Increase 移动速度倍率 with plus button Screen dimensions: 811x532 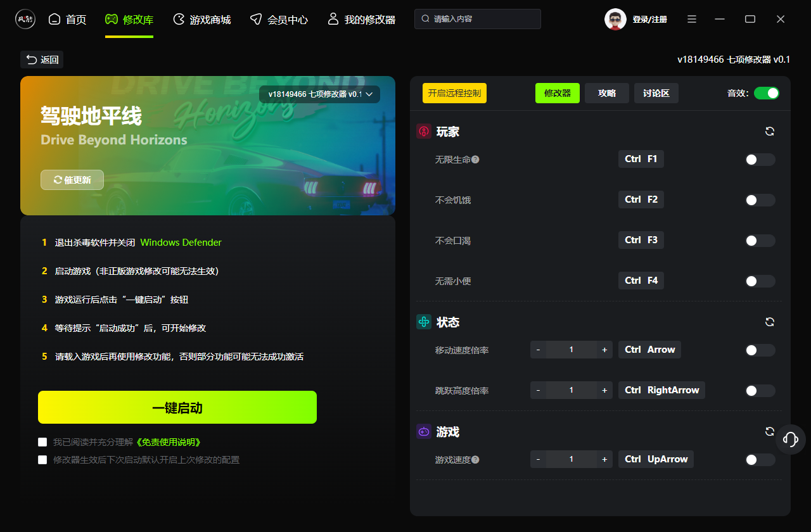[x=604, y=350]
